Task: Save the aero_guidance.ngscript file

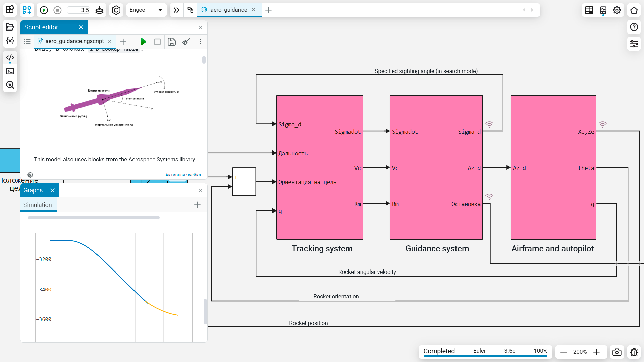Action: 171,42
